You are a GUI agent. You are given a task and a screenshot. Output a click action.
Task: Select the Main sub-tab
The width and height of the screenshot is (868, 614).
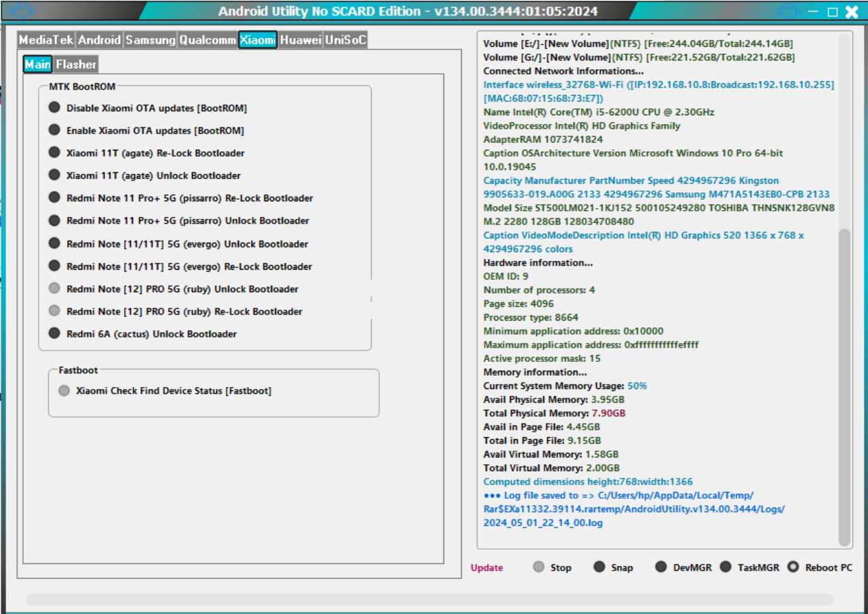click(x=37, y=64)
